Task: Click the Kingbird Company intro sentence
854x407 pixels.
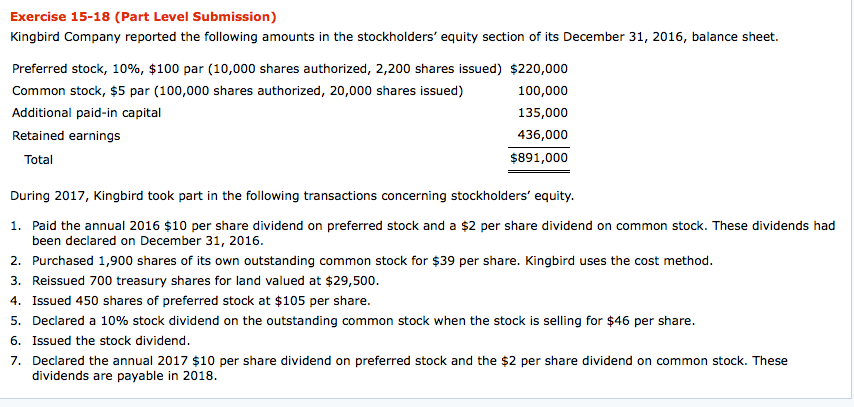Action: (393, 37)
